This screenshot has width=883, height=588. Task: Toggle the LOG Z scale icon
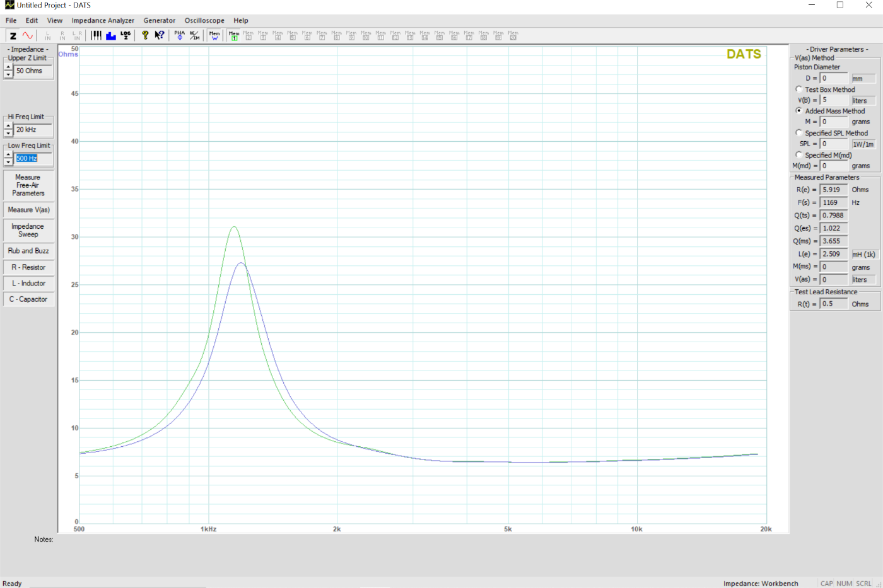click(x=126, y=36)
